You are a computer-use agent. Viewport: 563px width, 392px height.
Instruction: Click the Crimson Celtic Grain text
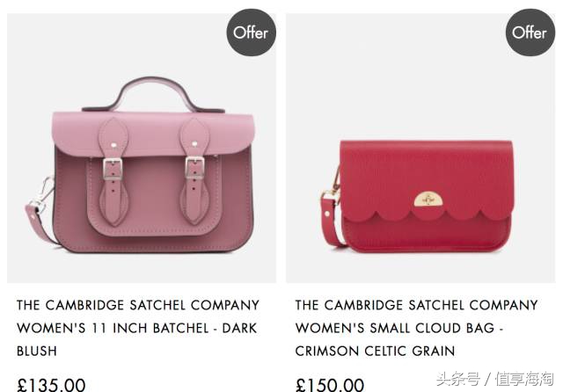[376, 351]
